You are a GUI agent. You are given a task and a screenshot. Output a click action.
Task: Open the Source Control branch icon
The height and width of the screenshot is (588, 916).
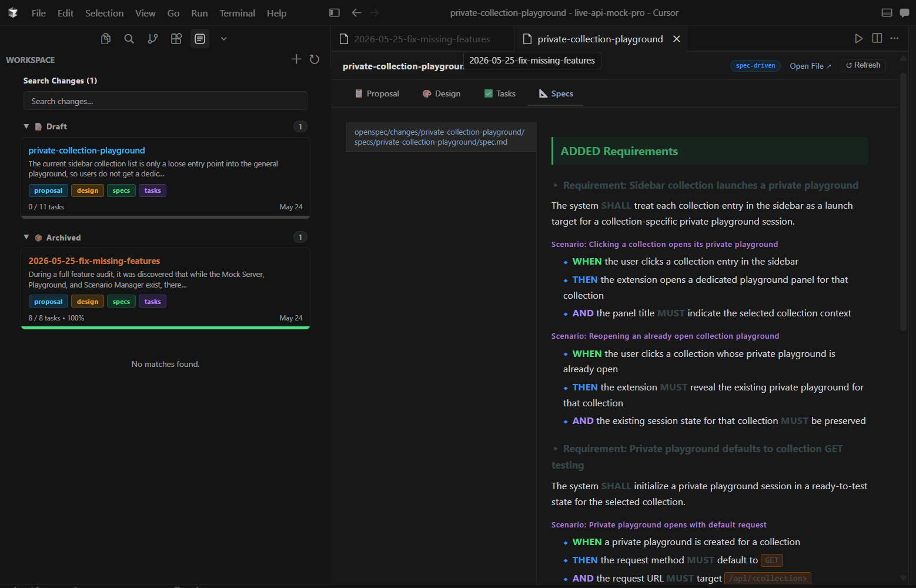(153, 39)
